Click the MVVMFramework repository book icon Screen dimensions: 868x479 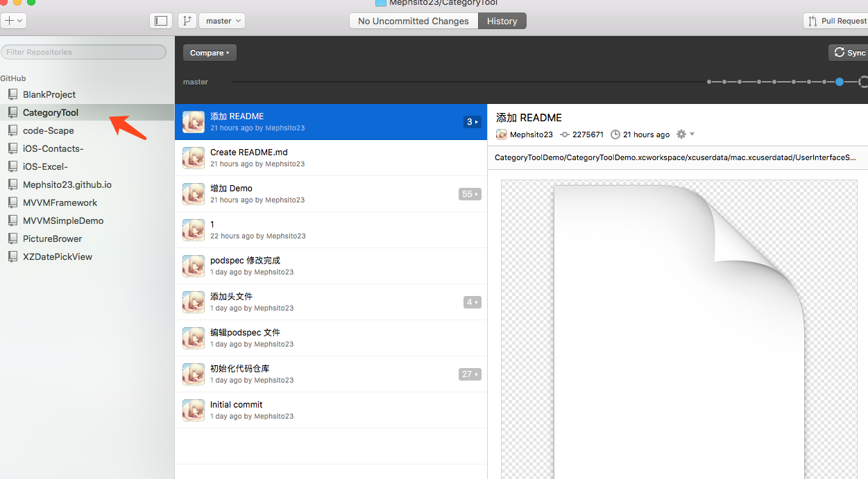(12, 202)
